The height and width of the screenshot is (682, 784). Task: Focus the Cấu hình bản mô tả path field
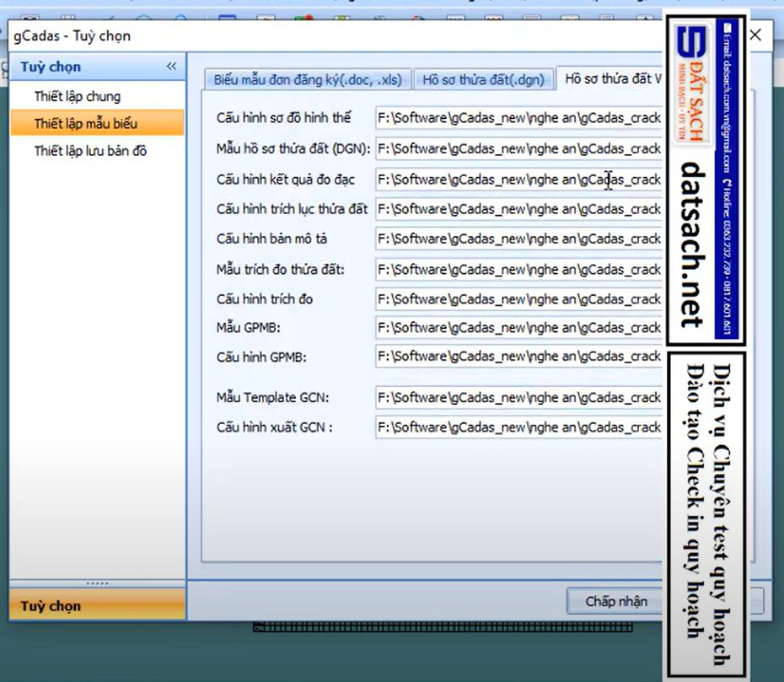518,239
